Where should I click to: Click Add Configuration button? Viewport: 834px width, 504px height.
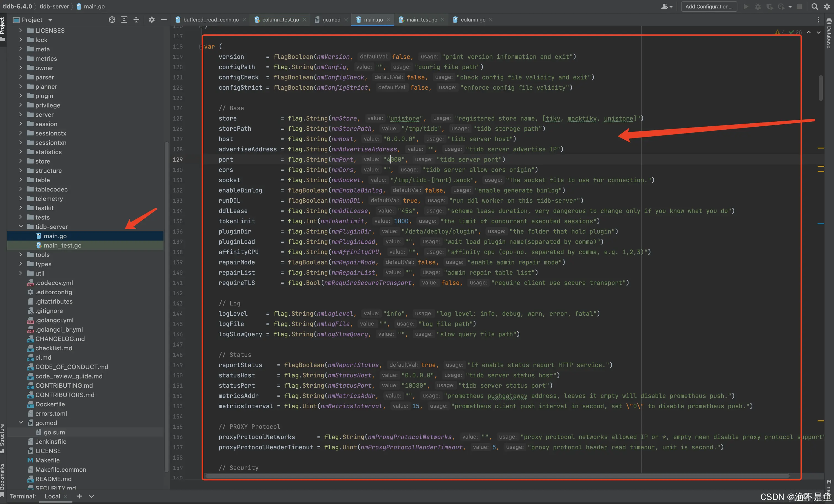pyautogui.click(x=709, y=6)
